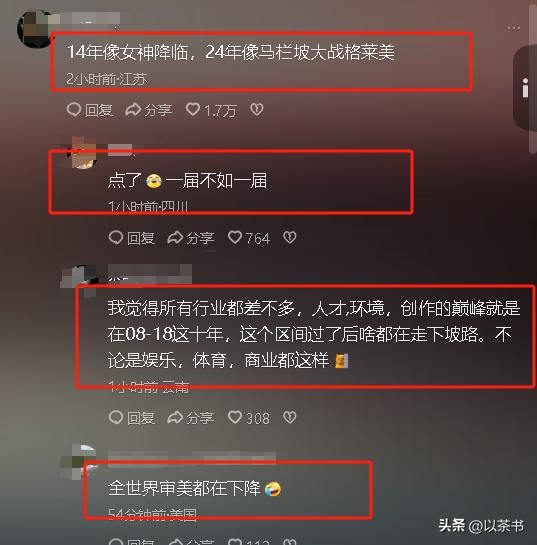Image resolution: width=537 pixels, height=545 pixels.
Task: Click broken heart beside 308 likes
Action: (x=290, y=417)
